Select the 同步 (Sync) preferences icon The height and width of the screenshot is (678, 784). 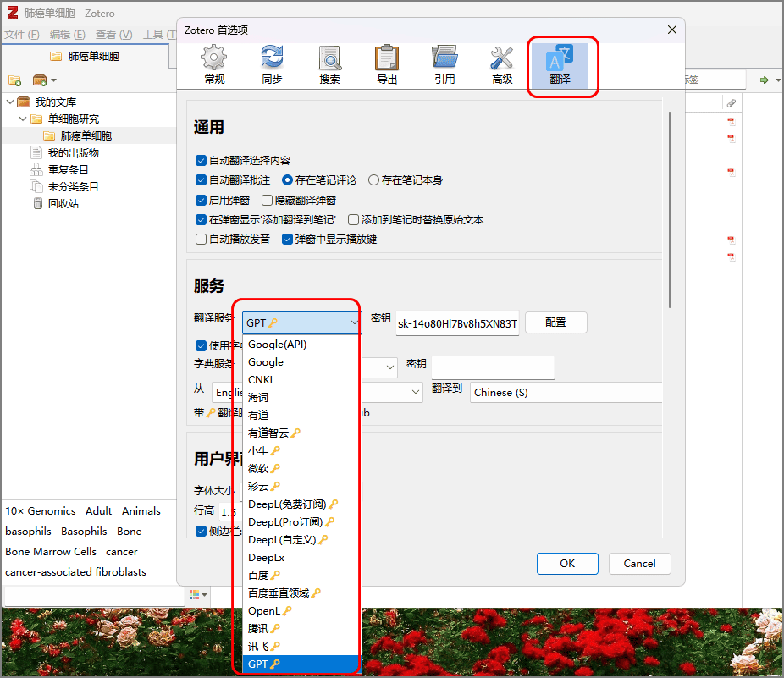click(x=271, y=63)
